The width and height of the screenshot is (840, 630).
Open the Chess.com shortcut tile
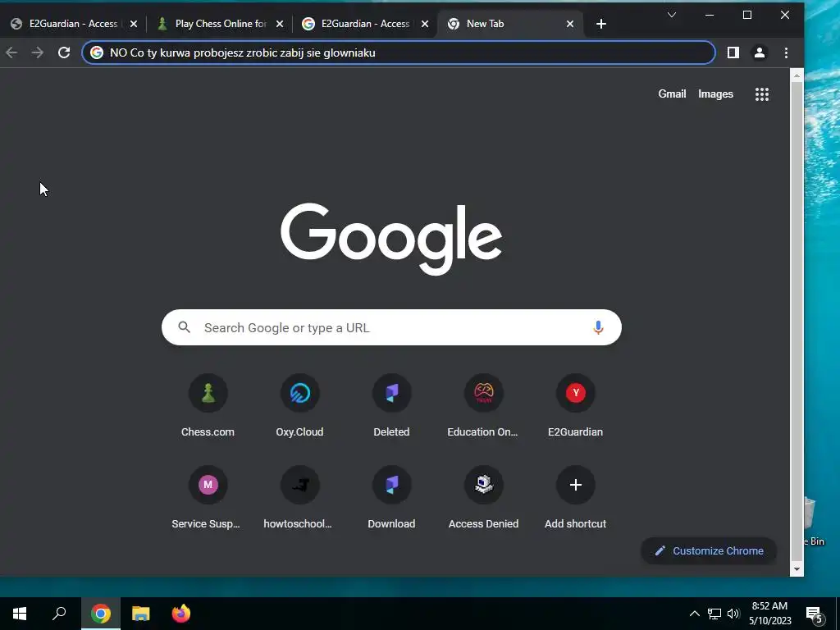tap(208, 406)
